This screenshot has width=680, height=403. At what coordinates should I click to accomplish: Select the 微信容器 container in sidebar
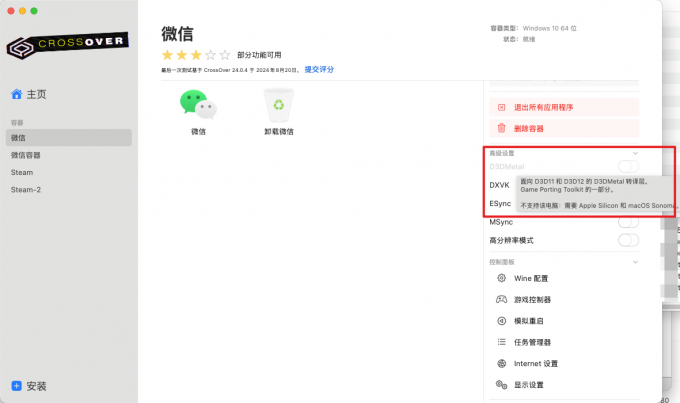pos(69,155)
